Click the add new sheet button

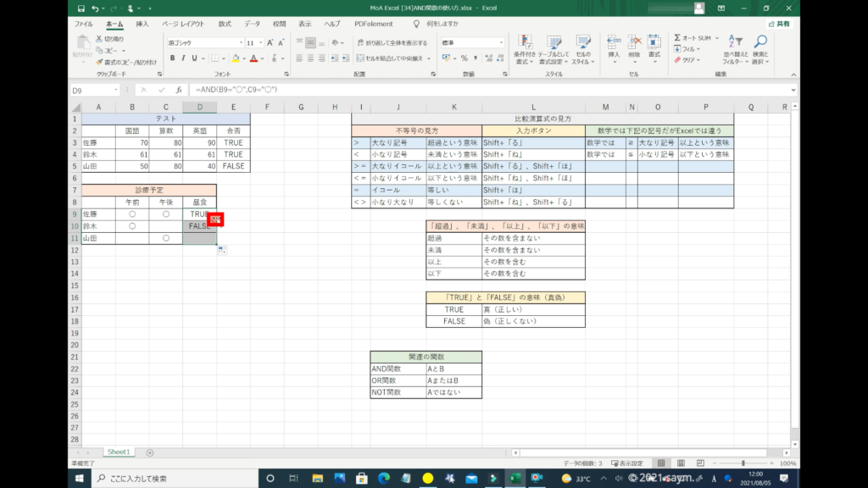pyautogui.click(x=150, y=452)
